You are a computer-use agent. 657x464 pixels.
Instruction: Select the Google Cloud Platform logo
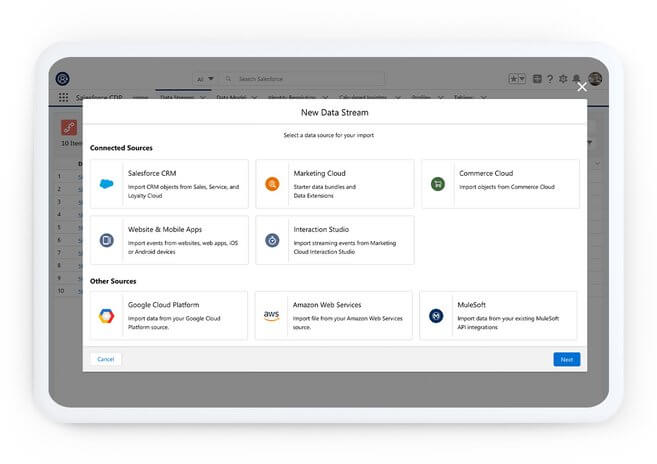(x=106, y=316)
